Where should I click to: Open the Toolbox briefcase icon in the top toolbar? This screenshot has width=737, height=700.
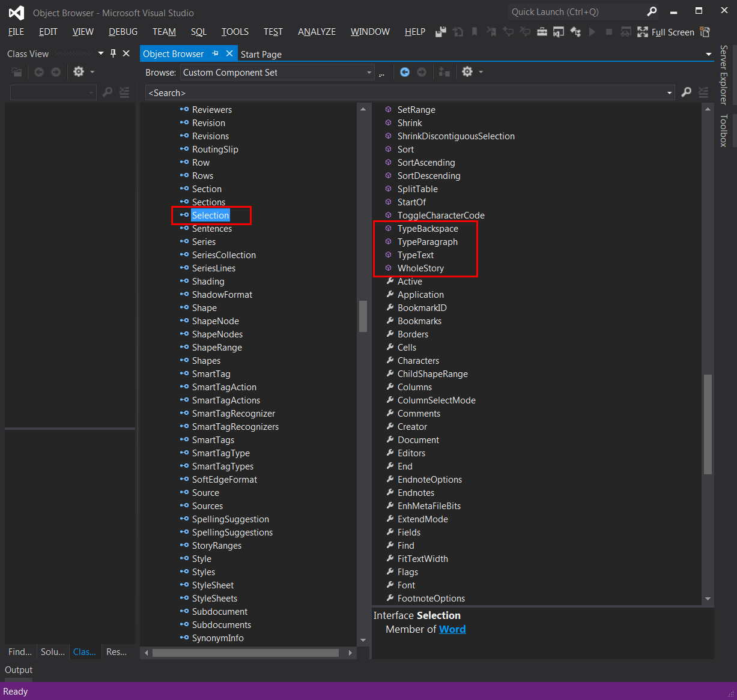tap(542, 32)
